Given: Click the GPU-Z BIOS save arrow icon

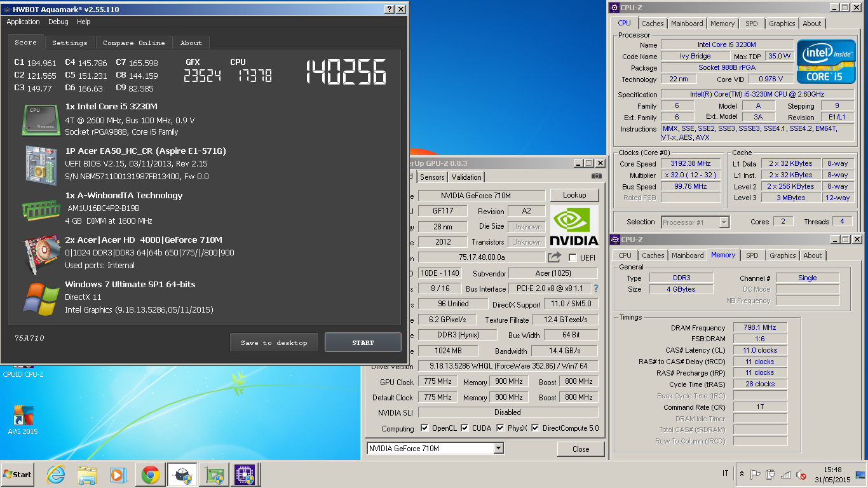Looking at the screenshot, I should point(554,257).
